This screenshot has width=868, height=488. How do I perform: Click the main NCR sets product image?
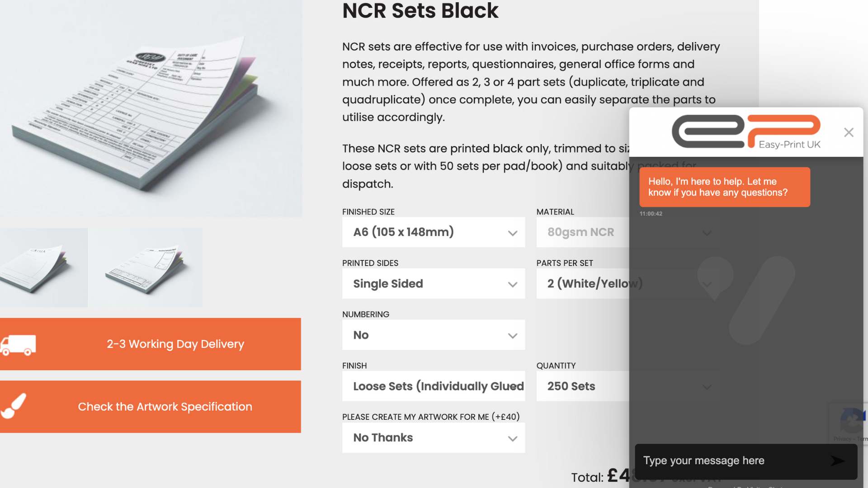[x=151, y=108]
